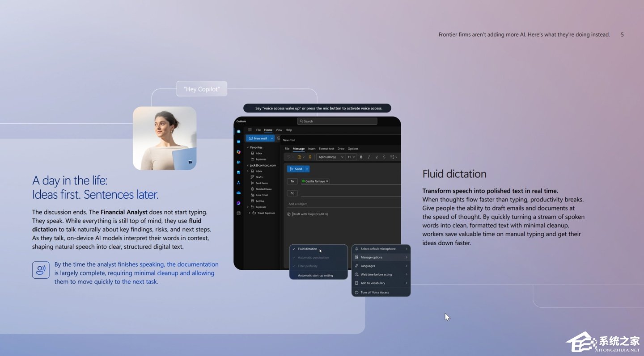Open Wait time before acting submenu
Image resolution: width=644 pixels, height=356 pixels.
click(381, 274)
